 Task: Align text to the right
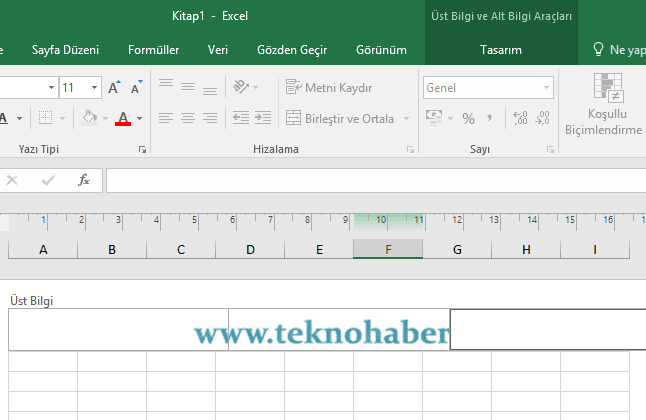coord(210,118)
